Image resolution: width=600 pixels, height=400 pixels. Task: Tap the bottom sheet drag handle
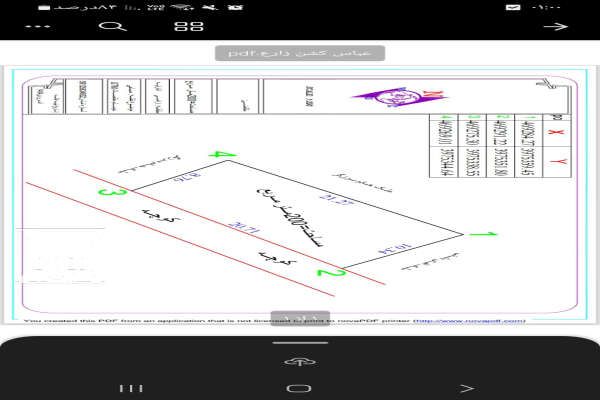point(300,343)
